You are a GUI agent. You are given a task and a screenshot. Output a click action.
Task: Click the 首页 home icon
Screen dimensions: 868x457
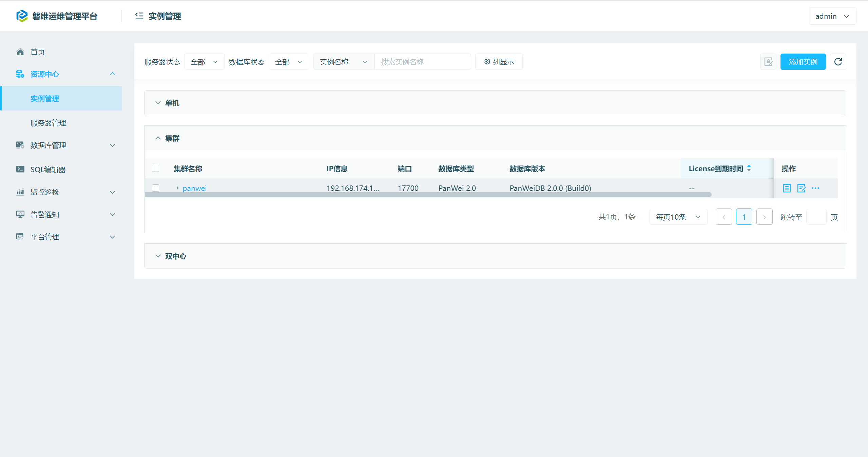coord(20,52)
